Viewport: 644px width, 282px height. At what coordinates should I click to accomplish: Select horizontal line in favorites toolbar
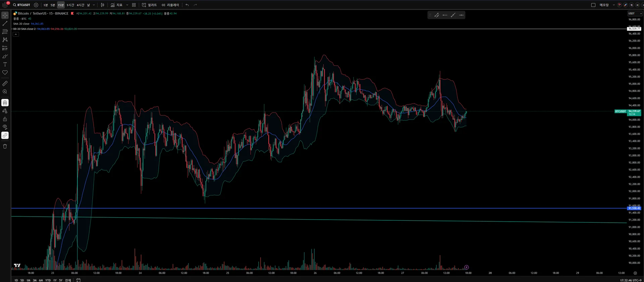coord(461,15)
